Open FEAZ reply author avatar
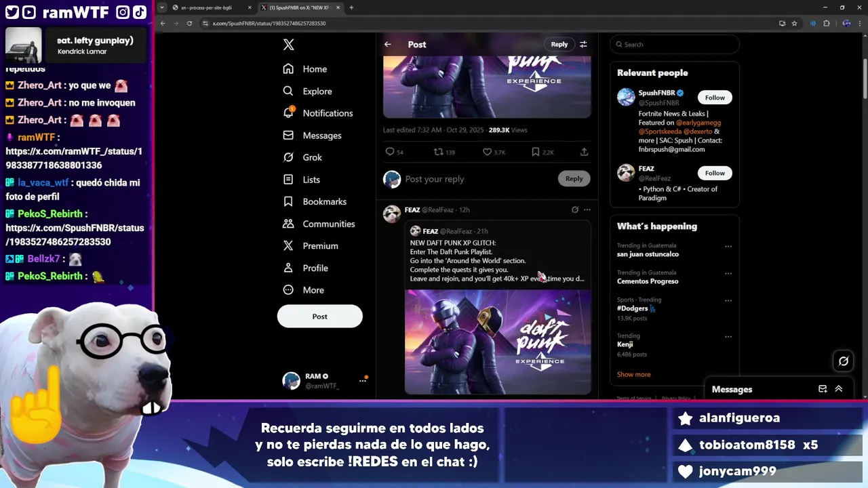The width and height of the screenshot is (868, 488). pos(392,213)
